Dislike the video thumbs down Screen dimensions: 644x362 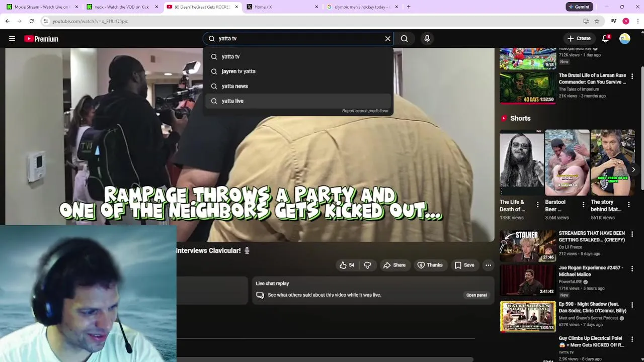(x=368, y=265)
